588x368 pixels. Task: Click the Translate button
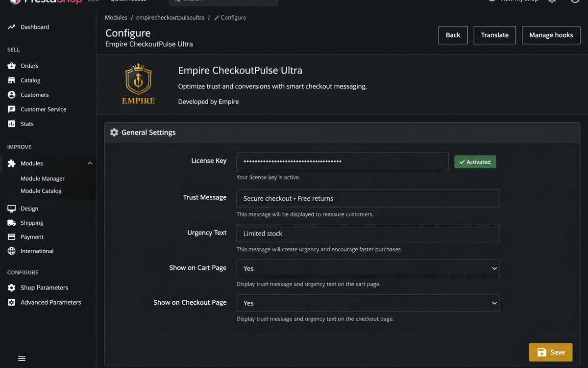(x=495, y=35)
